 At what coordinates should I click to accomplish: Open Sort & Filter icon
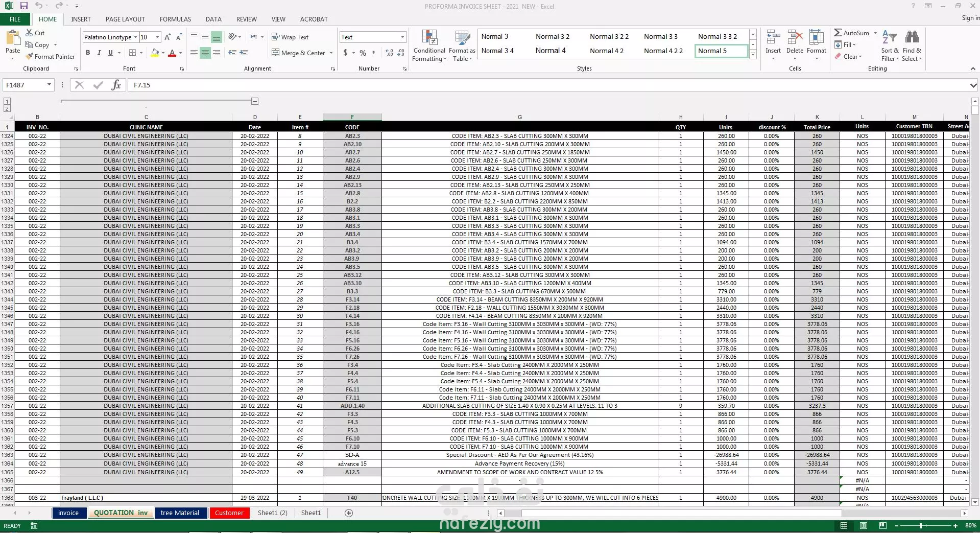[x=890, y=37]
